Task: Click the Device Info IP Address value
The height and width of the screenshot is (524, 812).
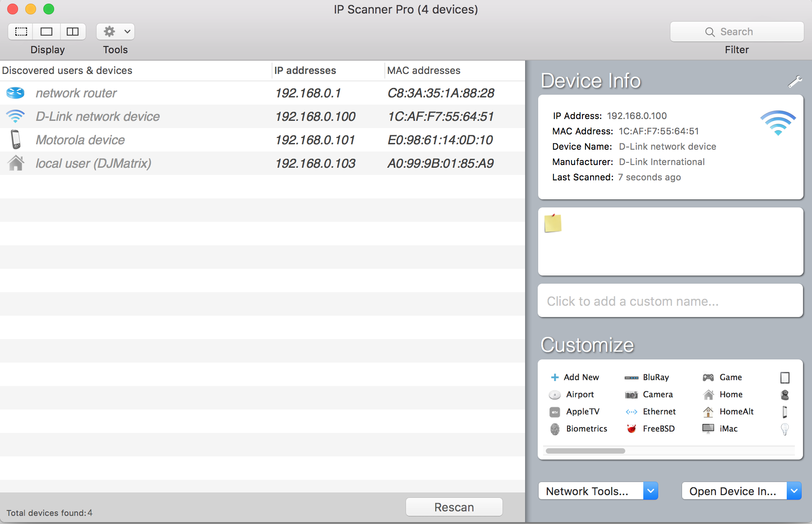Action: (637, 116)
